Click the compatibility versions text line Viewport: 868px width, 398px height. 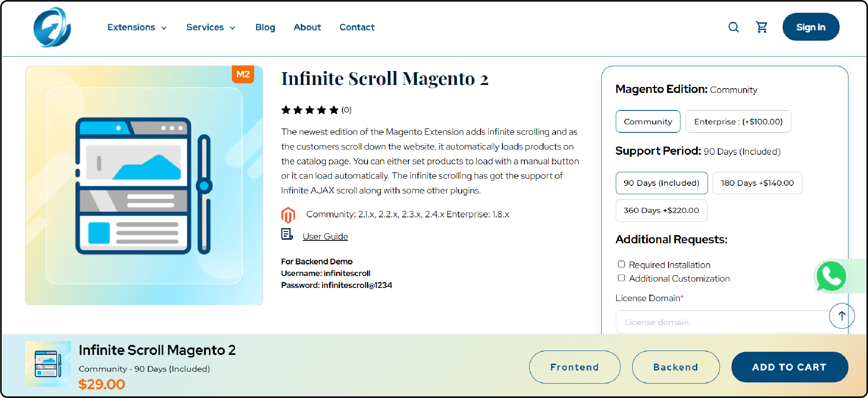tap(407, 214)
